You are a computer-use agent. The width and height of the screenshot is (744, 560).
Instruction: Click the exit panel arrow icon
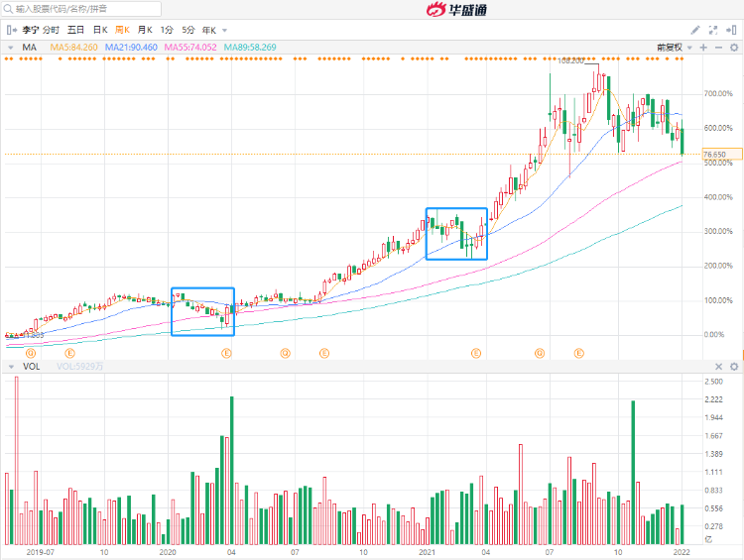click(x=731, y=30)
